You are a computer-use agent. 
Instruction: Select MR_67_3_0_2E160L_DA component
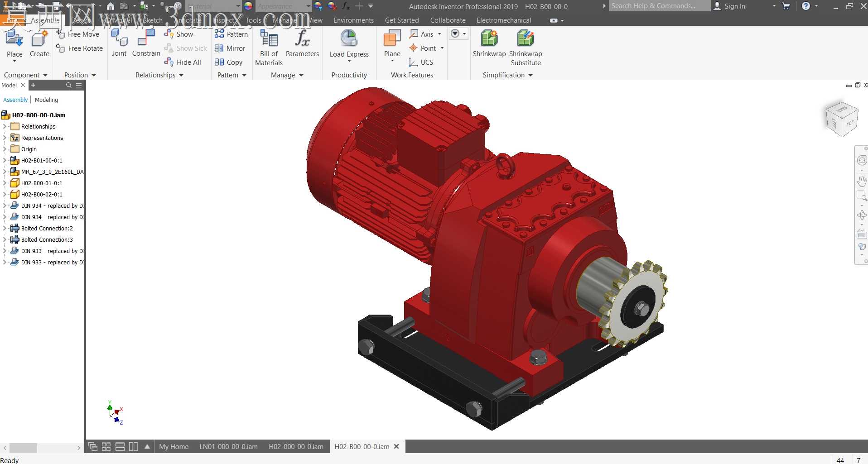point(52,172)
